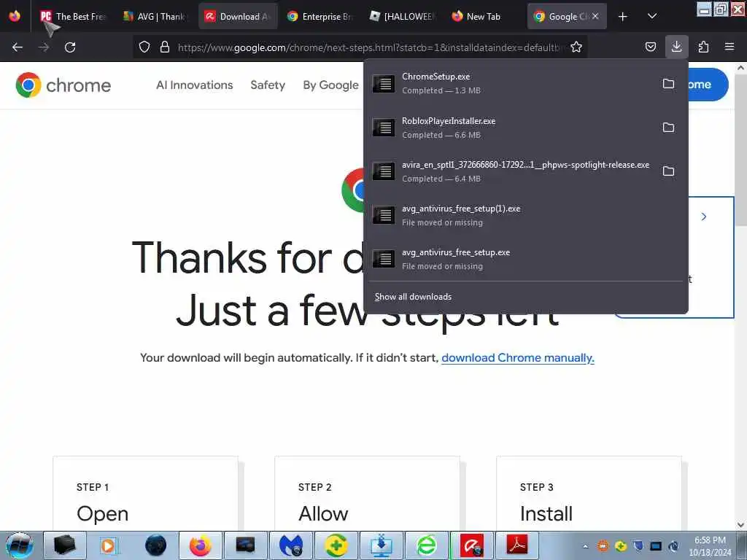Open avira_en_sptl1 download entry

513,171
